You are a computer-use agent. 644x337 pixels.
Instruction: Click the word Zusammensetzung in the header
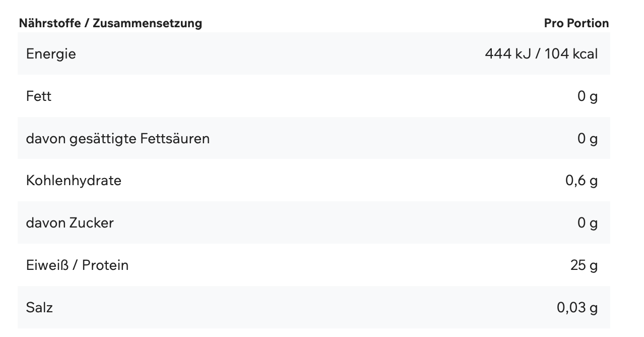tap(147, 23)
